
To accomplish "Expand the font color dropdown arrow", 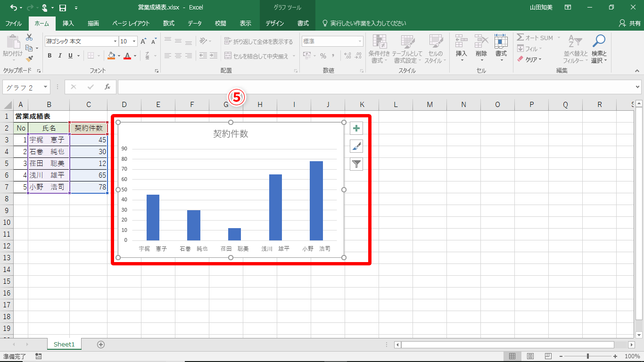I will point(135,56).
